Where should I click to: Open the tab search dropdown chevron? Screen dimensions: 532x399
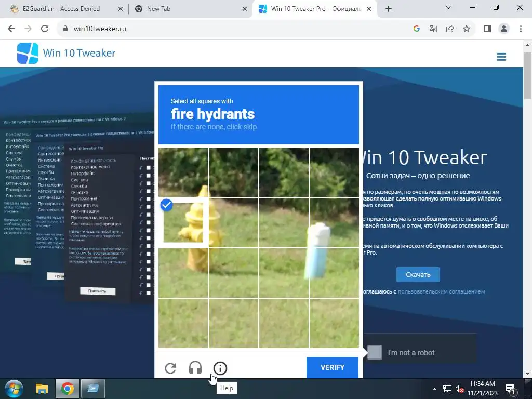pyautogui.click(x=448, y=7)
